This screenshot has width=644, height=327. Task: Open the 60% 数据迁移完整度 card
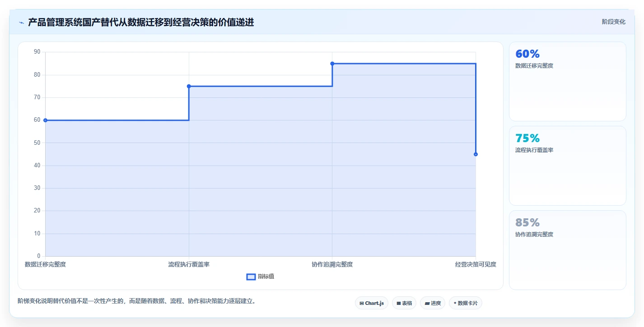pos(568,81)
